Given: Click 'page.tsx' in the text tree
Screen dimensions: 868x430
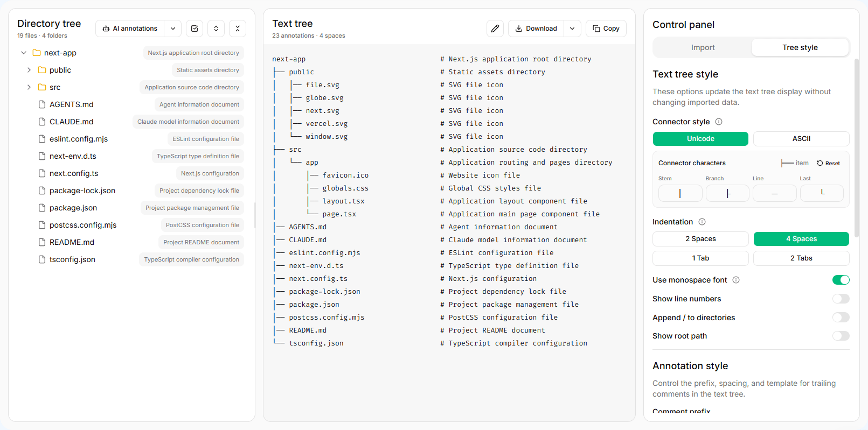Looking at the screenshot, I should [x=339, y=214].
